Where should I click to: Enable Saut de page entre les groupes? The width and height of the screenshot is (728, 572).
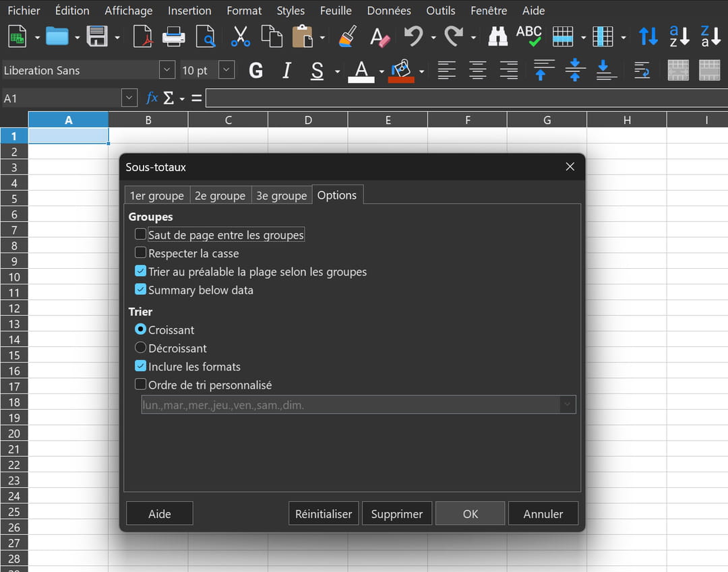click(x=141, y=234)
